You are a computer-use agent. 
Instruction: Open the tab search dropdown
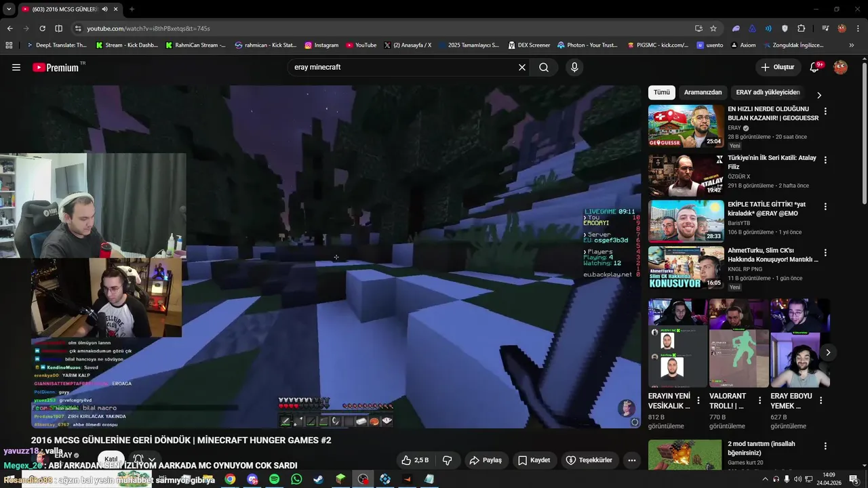[x=9, y=9]
